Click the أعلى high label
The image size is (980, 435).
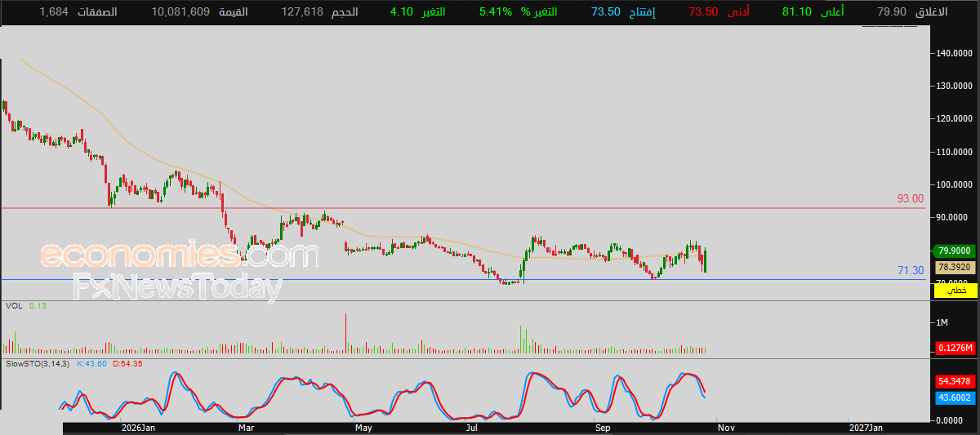(x=831, y=12)
